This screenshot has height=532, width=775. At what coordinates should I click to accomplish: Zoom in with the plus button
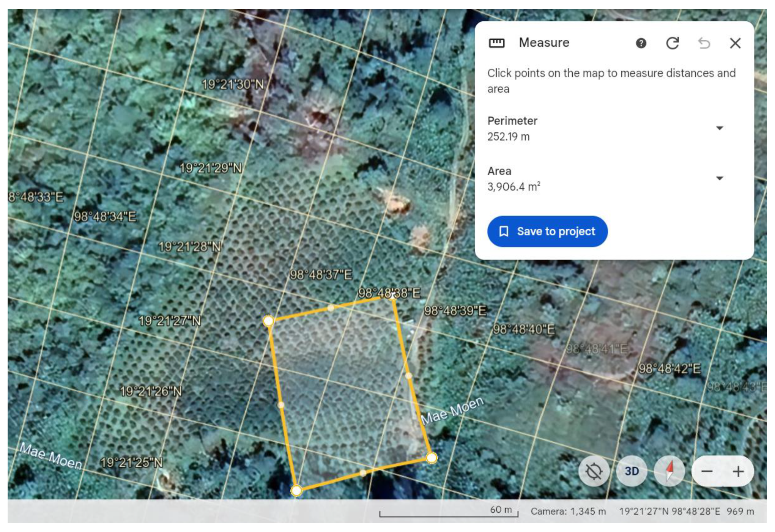[738, 471]
